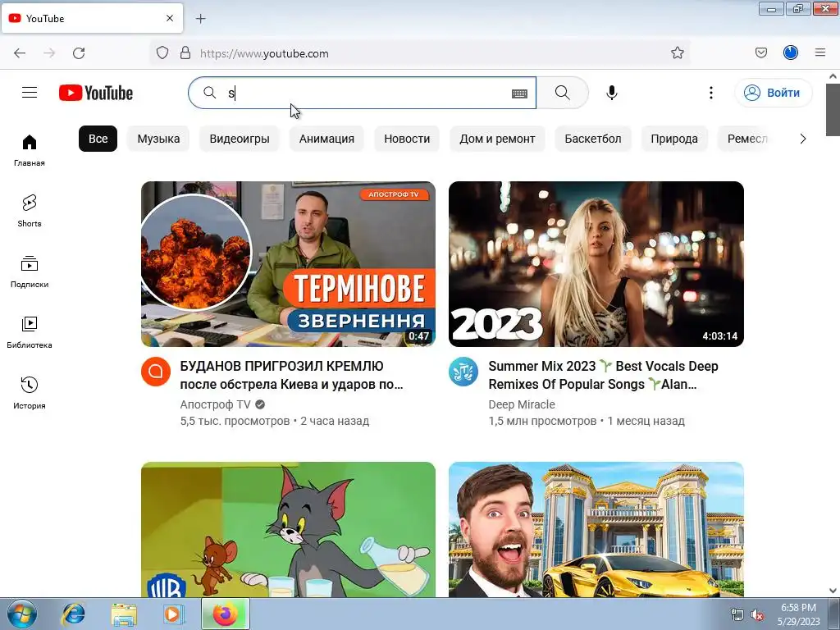
Task: Click the browser Back arrow
Action: pos(20,53)
